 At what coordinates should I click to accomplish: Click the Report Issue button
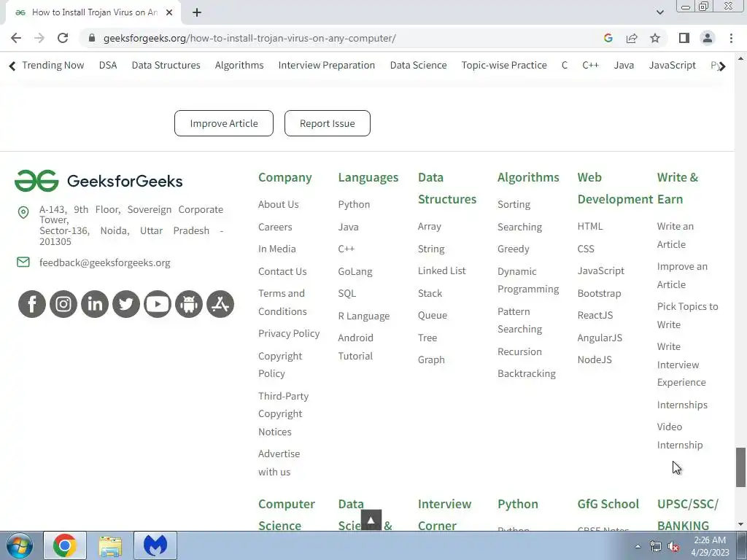(x=328, y=123)
